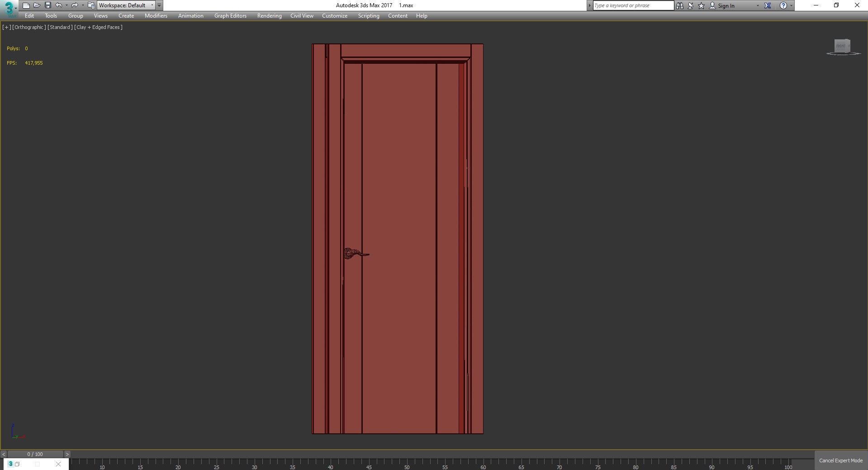Step the time slider to next frame
Image resolution: width=868 pixels, height=470 pixels.
(67, 454)
